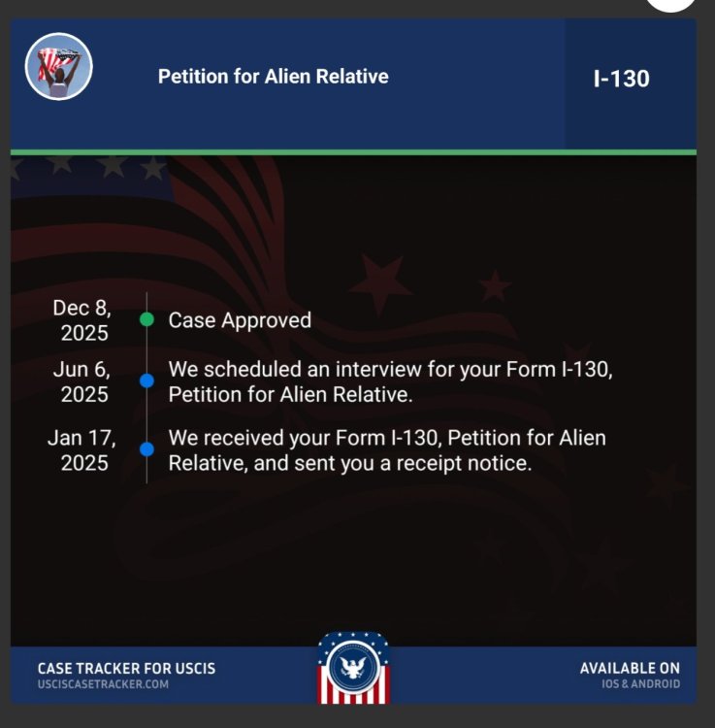This screenshot has width=715, height=728.
Task: Click the green progress bar under header
Action: tap(353, 152)
